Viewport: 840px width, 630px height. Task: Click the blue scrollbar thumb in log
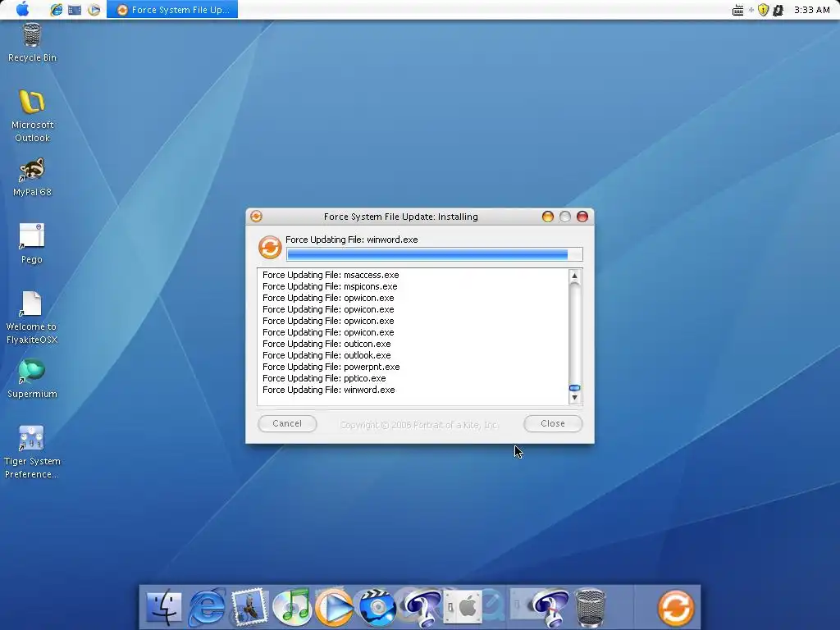click(x=574, y=388)
